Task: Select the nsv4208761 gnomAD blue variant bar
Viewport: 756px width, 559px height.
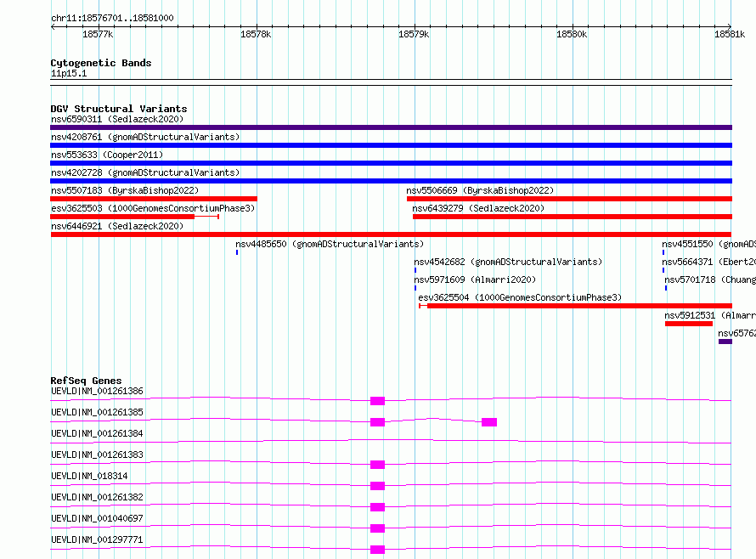Action: 391,145
